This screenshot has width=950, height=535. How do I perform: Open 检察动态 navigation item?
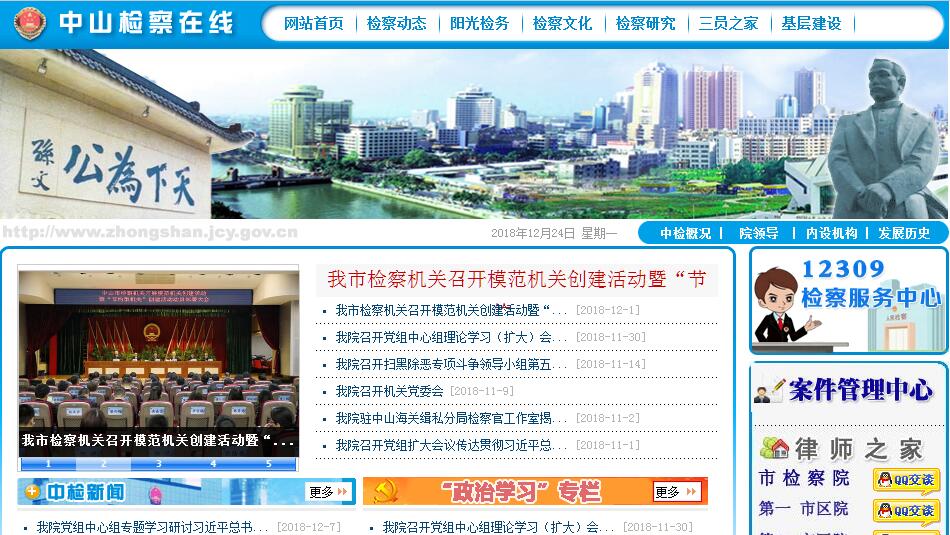click(397, 24)
